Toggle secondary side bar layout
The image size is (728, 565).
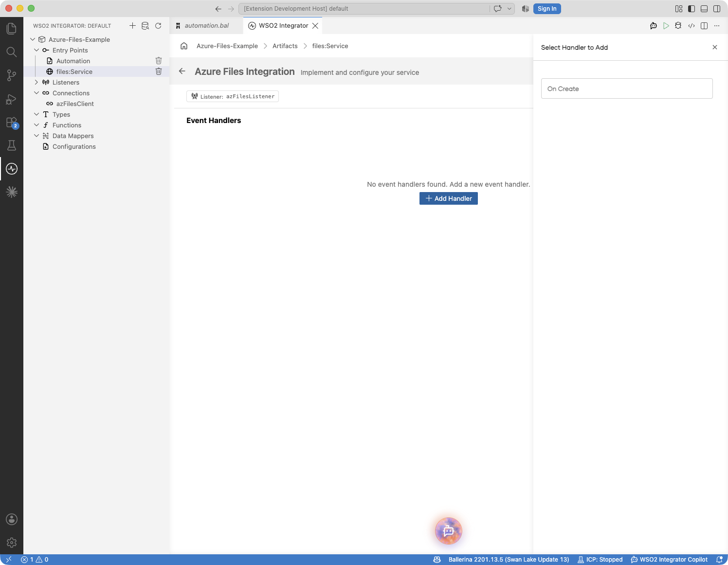[717, 9]
